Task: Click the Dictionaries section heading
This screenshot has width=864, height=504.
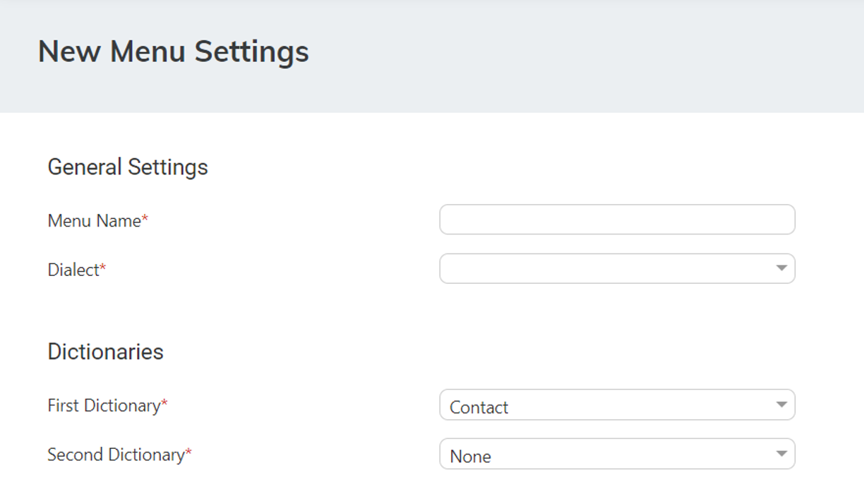Action: [105, 352]
